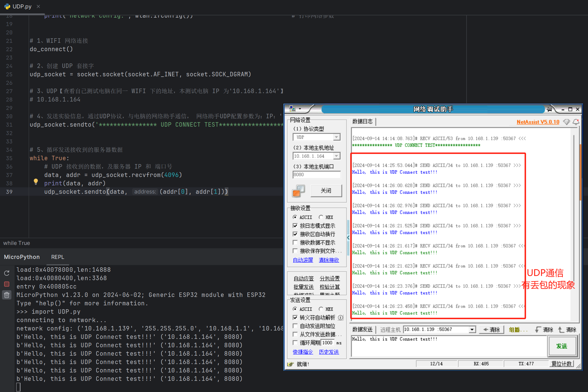Click the 循环周期 1000 ms input field
Screen dimensions: 588x392
[327, 343]
